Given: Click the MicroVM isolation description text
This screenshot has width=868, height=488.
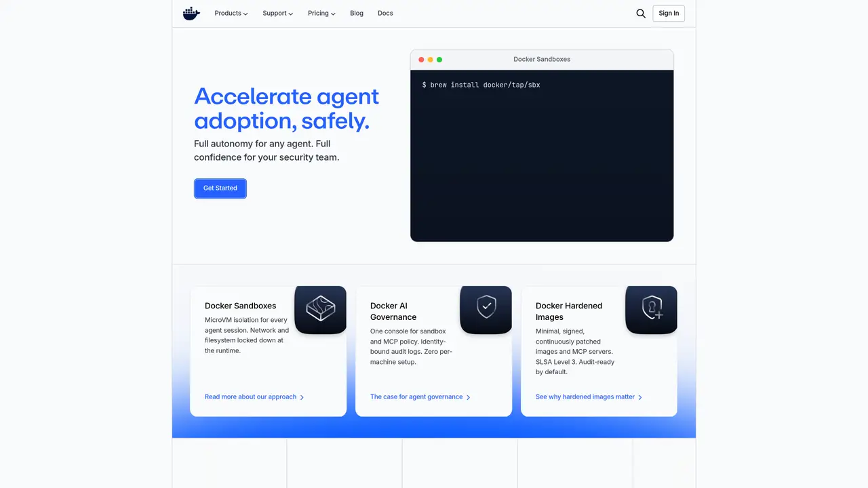Looking at the screenshot, I should pos(247,335).
